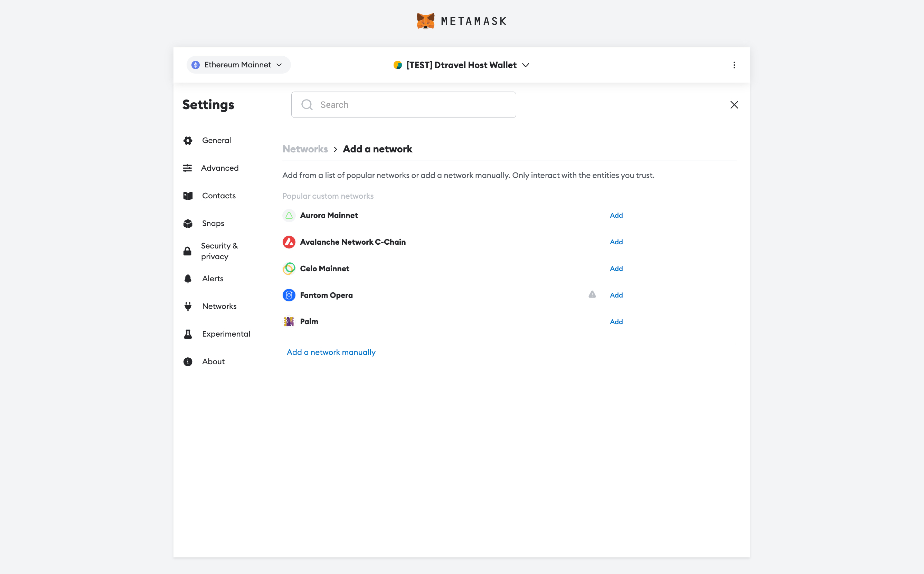The image size is (924, 574).
Task: Add Aurora Mainnet network
Action: pyautogui.click(x=616, y=215)
